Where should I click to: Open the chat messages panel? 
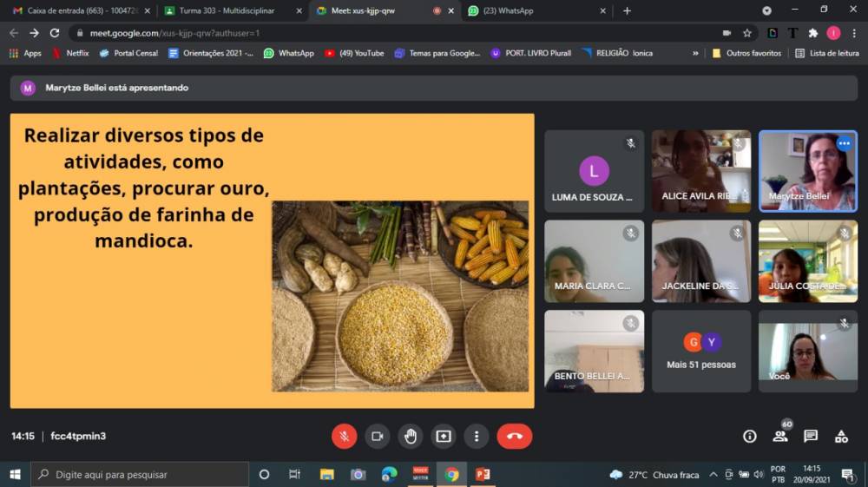click(811, 436)
